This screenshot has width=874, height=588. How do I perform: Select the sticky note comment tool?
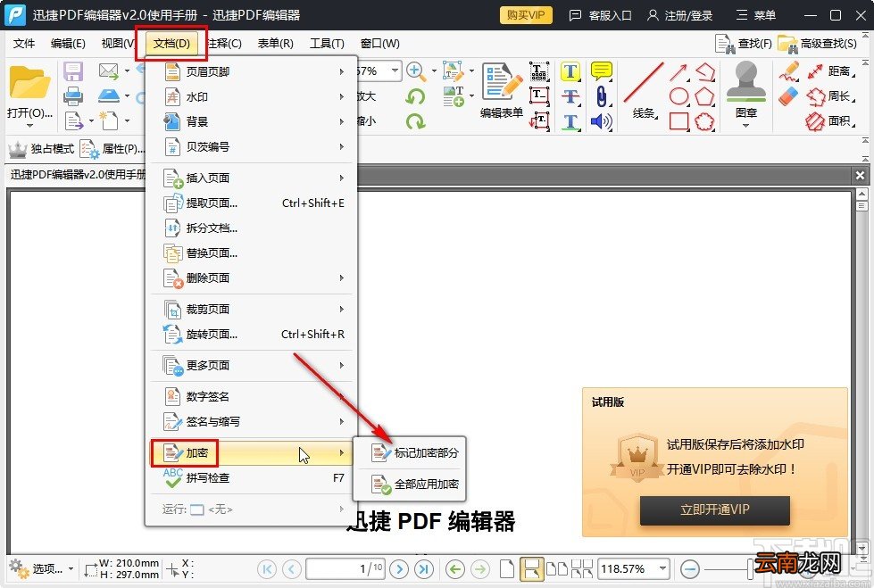click(601, 71)
